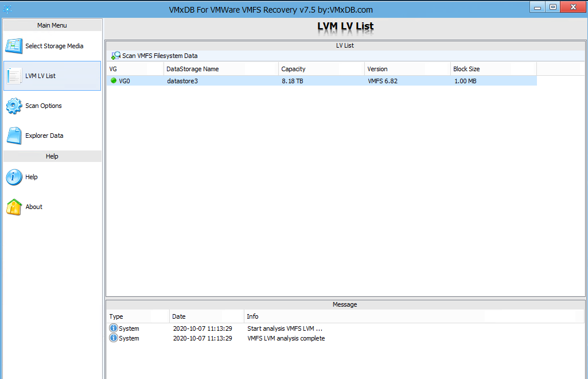
Task: Click System type of analysis complete row
Action: pyautogui.click(x=128, y=338)
